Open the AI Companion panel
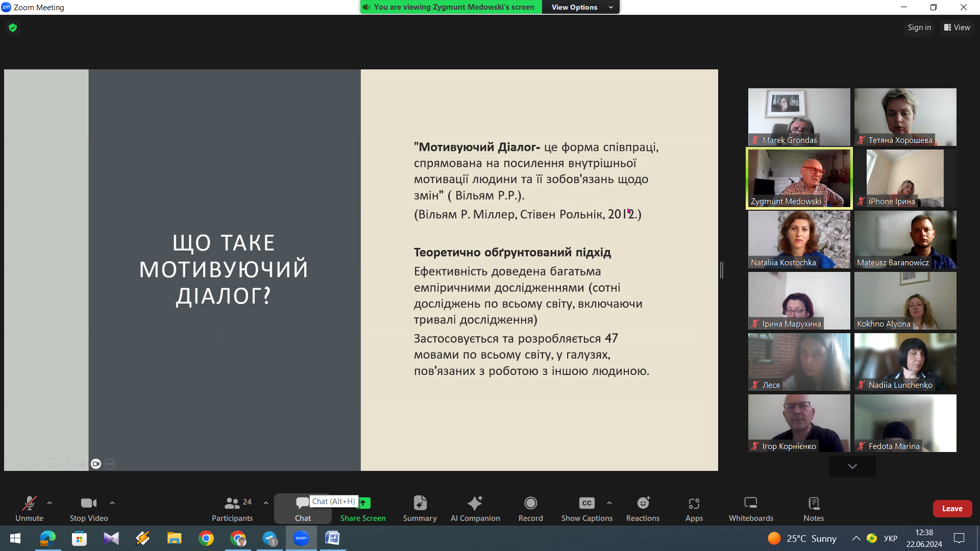Viewport: 980px width, 551px height. click(x=475, y=509)
